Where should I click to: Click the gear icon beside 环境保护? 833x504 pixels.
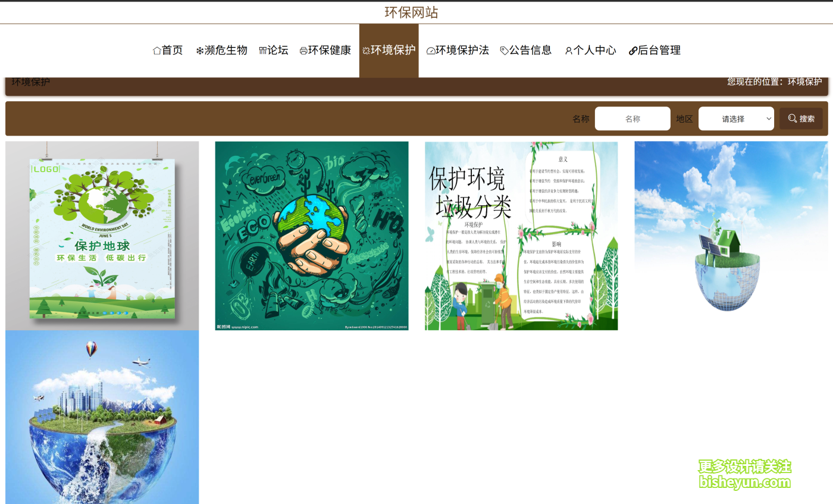(x=367, y=50)
